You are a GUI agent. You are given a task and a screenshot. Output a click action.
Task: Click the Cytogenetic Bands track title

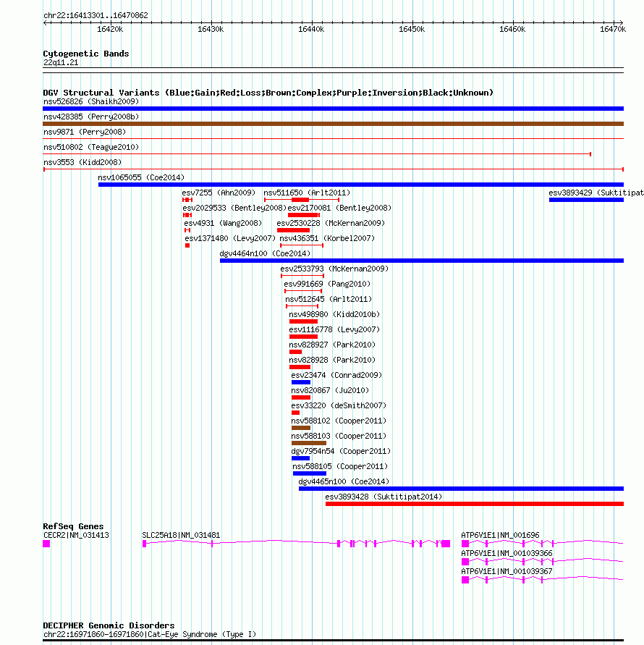tap(86, 54)
